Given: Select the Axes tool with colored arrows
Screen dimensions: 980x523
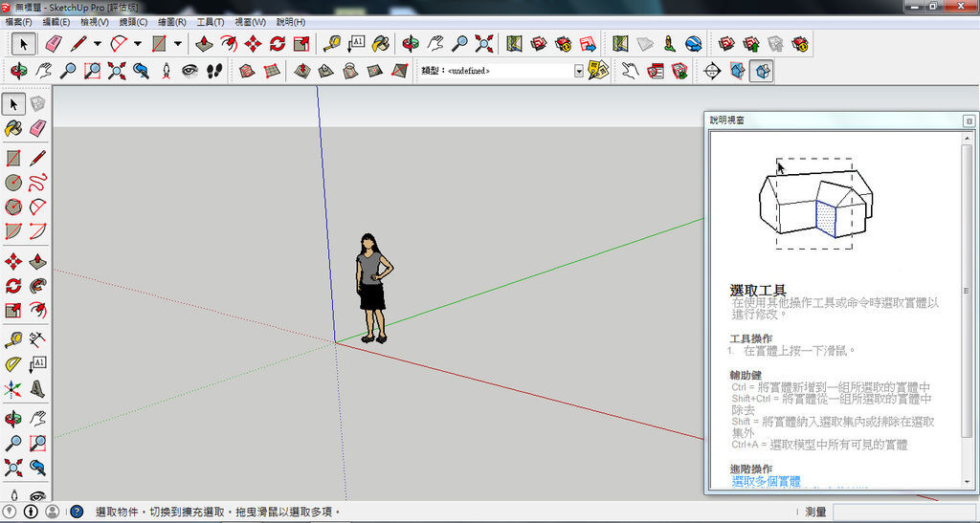Looking at the screenshot, I should (13, 389).
